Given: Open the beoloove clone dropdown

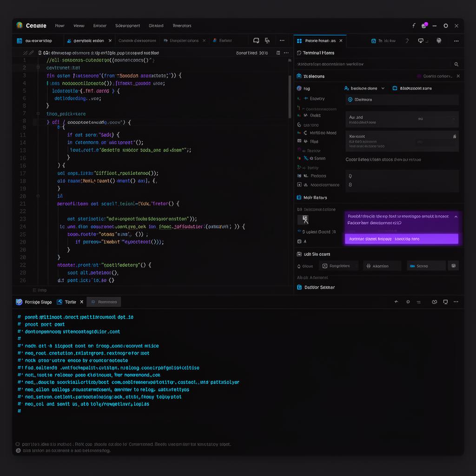Looking at the screenshot, I should [x=364, y=88].
